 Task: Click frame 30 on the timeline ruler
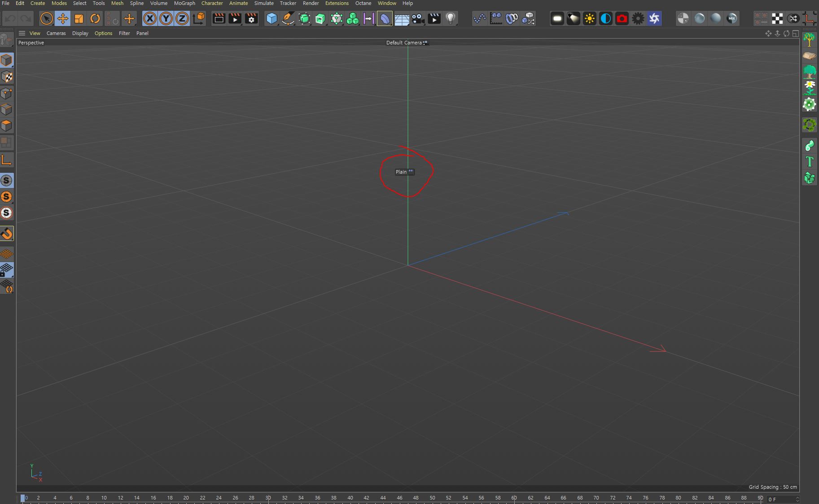(268, 498)
